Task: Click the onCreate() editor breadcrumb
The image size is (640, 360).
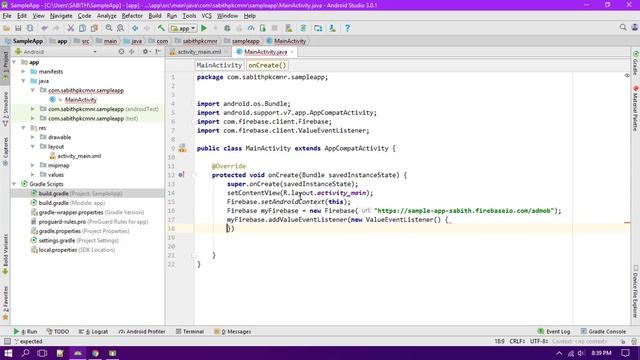Action: 267,65
